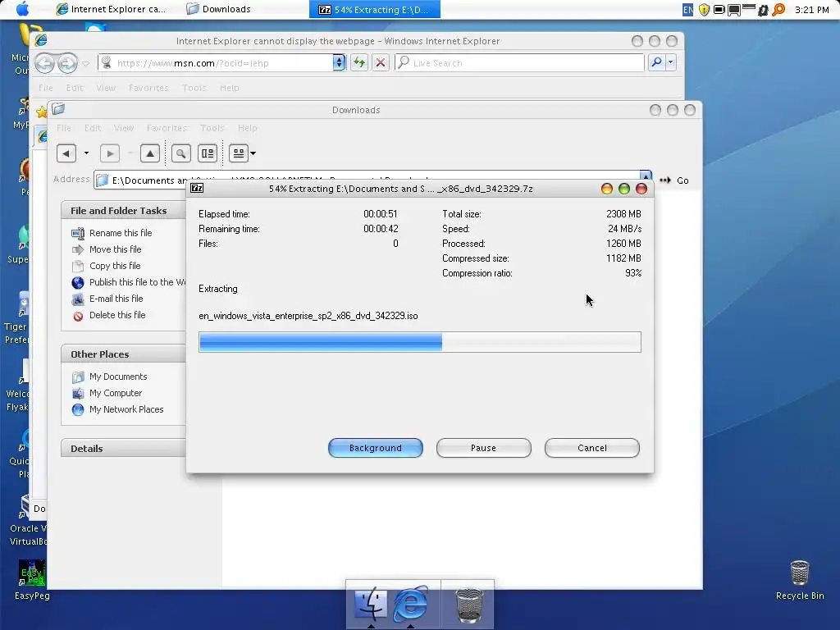This screenshot has height=630, width=840.
Task: Switch to Internet Explorer taskbar item
Action: pyautogui.click(x=112, y=9)
